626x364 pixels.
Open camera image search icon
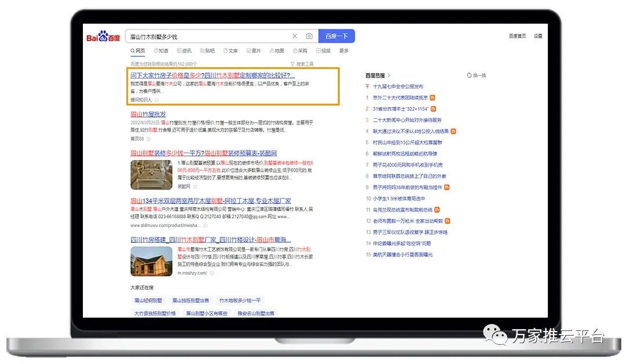[309, 37]
